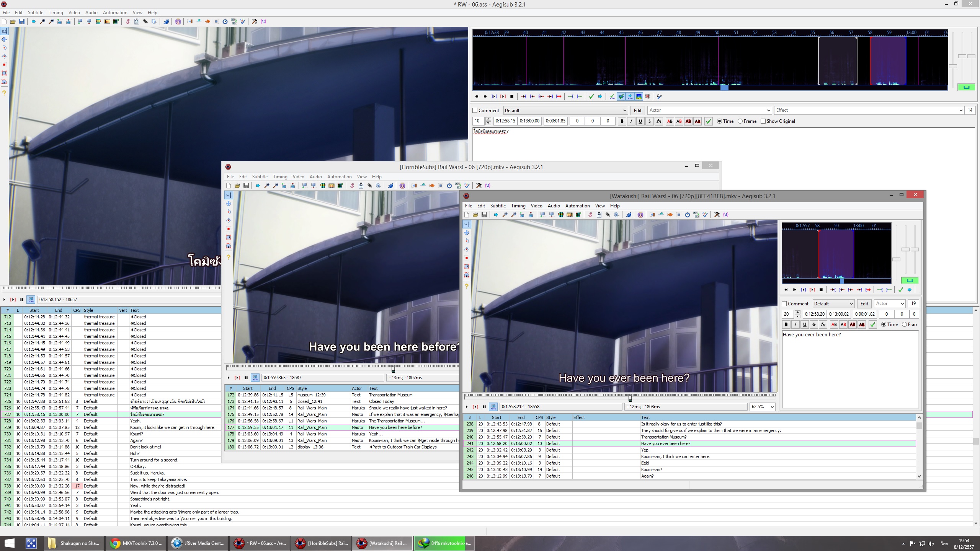980x551 pixels.
Task: Click the Bold formatting button in main editor
Action: pos(622,121)
